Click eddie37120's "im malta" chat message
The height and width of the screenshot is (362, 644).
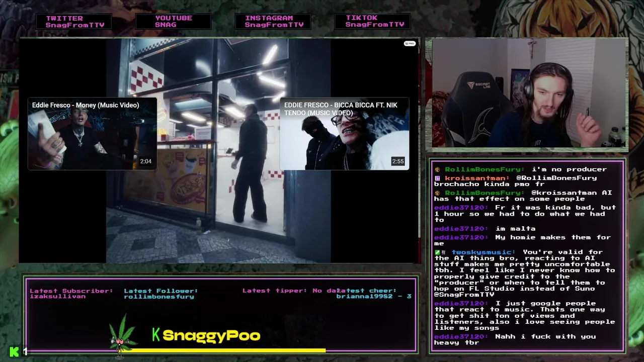click(x=485, y=229)
